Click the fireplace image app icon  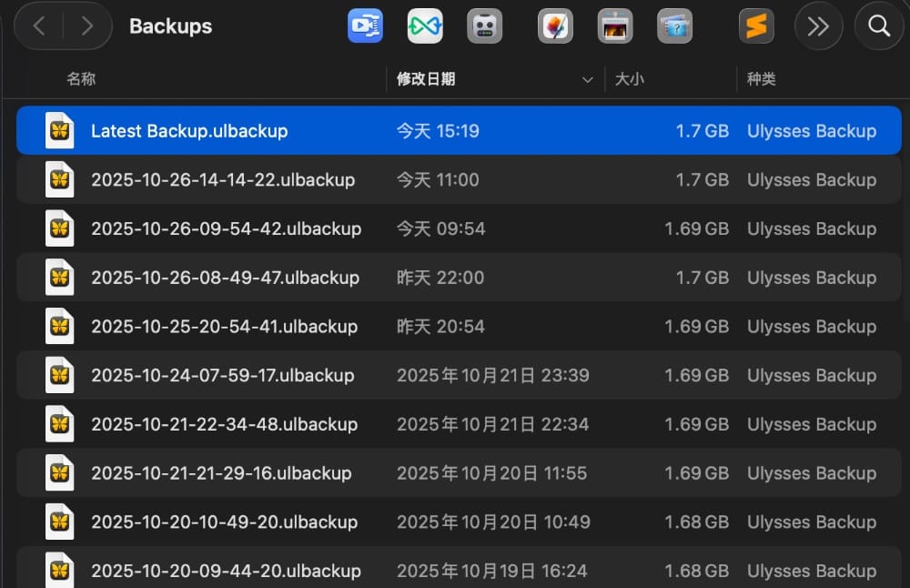coord(615,25)
